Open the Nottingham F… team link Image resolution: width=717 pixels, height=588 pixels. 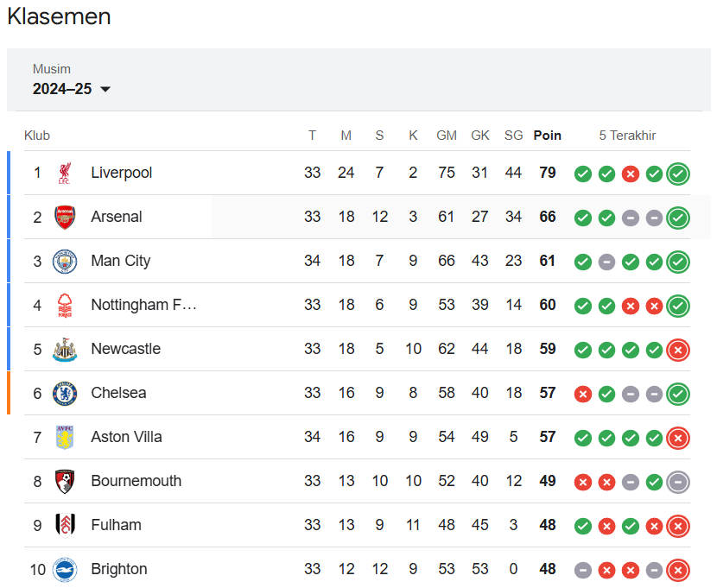coord(143,305)
